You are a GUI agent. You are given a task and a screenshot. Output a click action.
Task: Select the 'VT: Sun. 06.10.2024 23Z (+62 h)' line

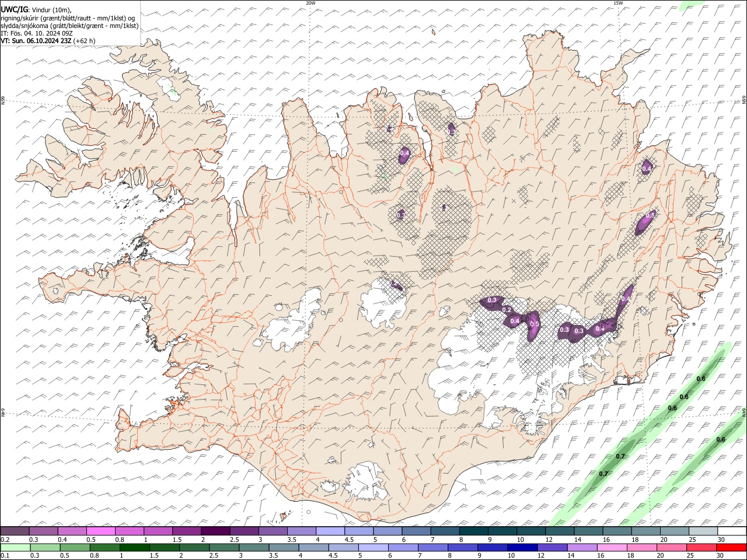pos(48,41)
